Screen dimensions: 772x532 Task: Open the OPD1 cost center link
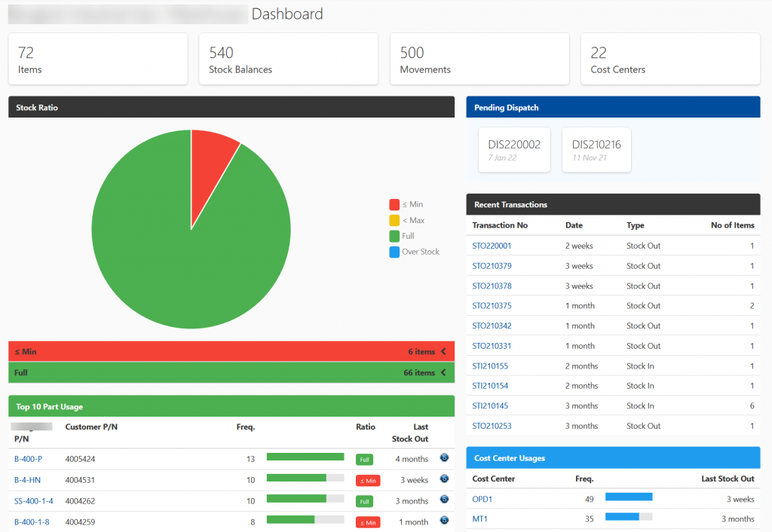[482, 499]
